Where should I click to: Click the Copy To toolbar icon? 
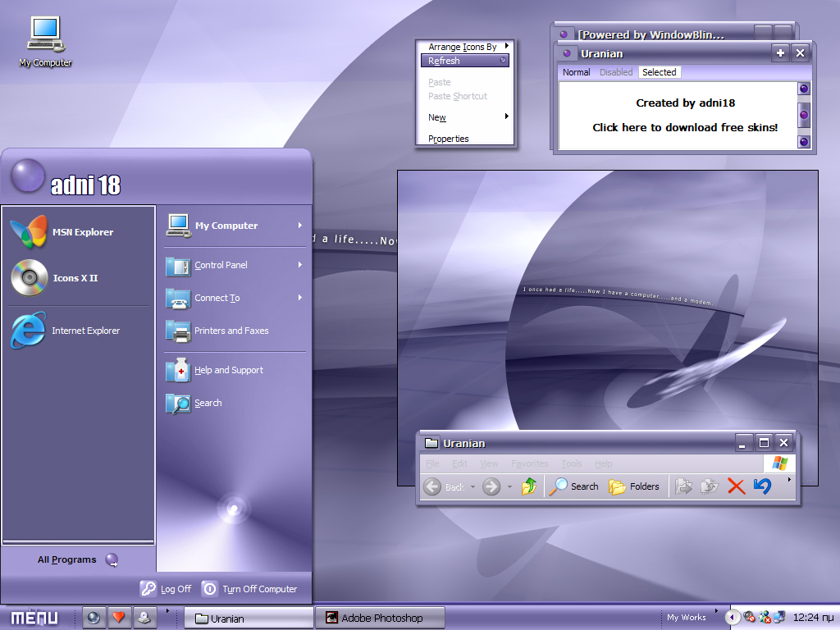[x=710, y=486]
